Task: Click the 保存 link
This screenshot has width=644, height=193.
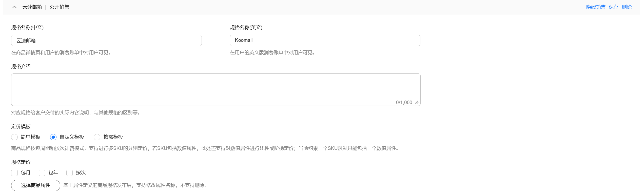Action: [x=614, y=7]
